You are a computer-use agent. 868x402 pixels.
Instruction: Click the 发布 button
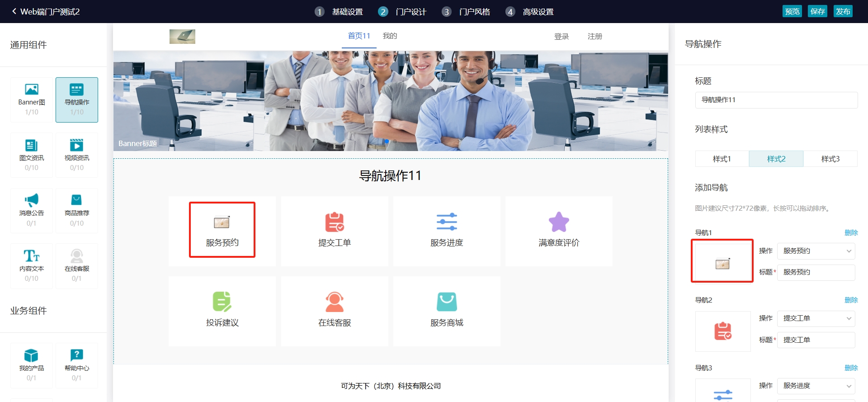(x=843, y=11)
